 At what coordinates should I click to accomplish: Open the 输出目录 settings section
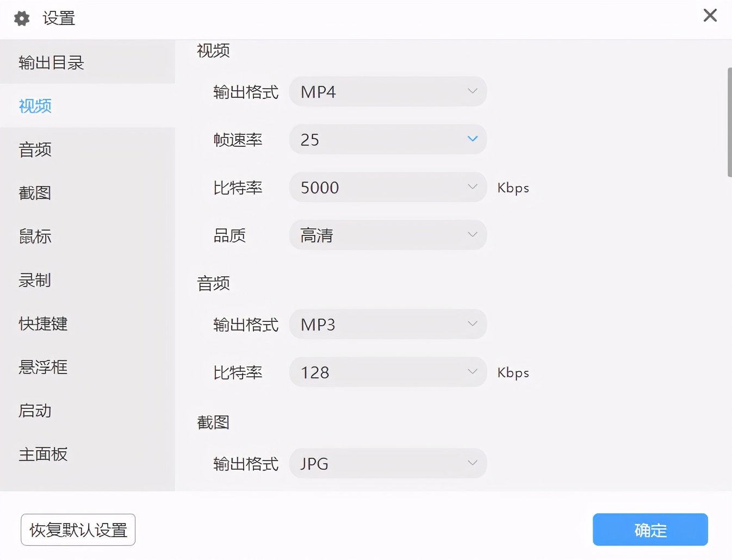52,63
